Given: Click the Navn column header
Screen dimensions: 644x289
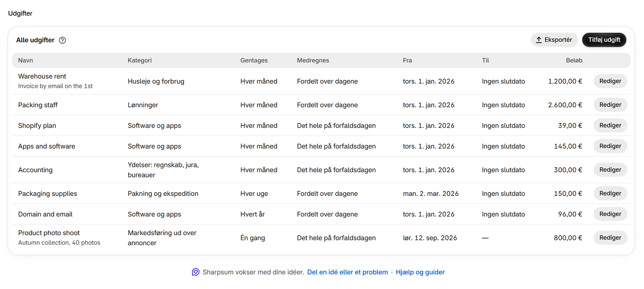Looking at the screenshot, I should tap(25, 60).
